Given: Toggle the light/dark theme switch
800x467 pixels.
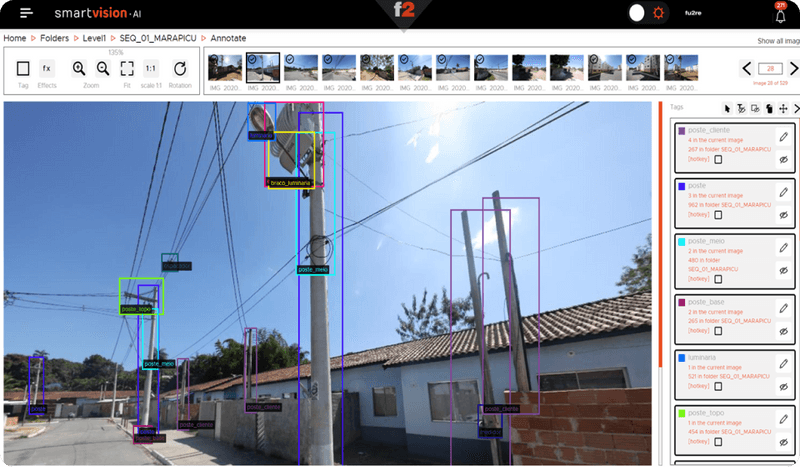Looking at the screenshot, I should pyautogui.click(x=637, y=13).
